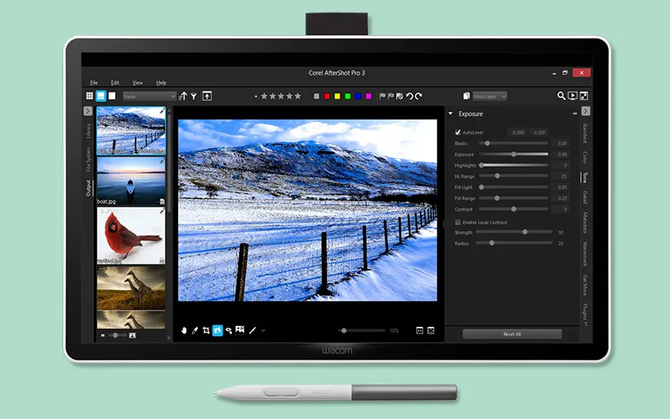Switch to the Color tab
670x419 pixels.
tap(585, 157)
